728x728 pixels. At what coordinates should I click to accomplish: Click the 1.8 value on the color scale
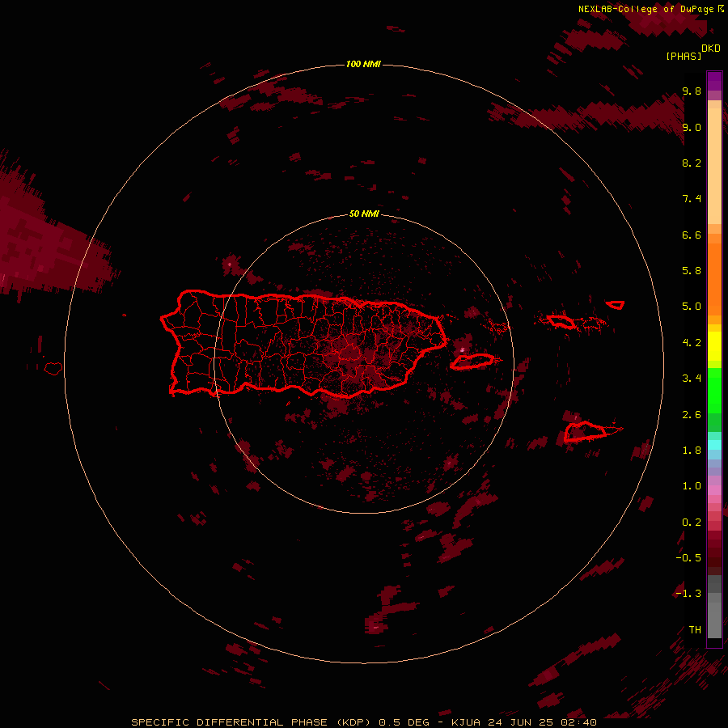click(x=692, y=451)
